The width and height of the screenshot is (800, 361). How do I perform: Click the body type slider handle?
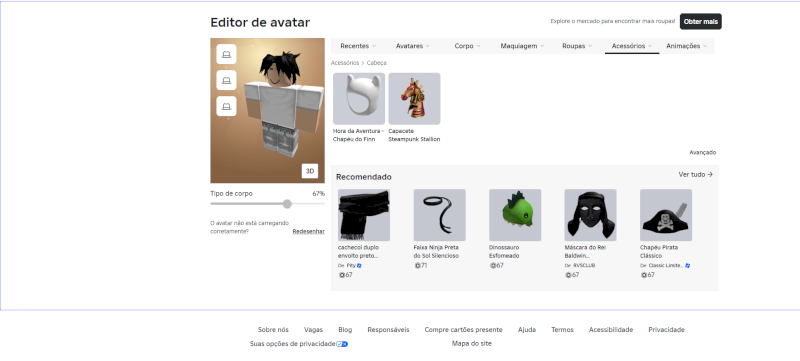click(x=287, y=204)
